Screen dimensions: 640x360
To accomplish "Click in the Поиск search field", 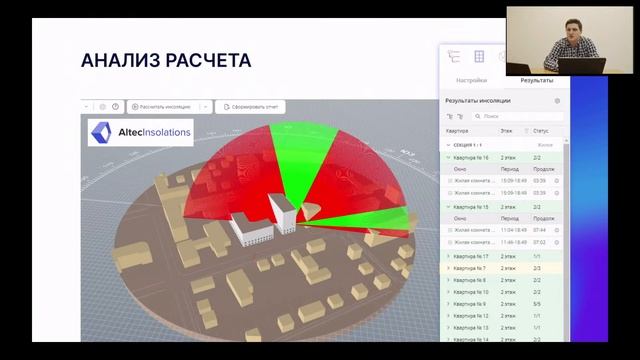I will [x=518, y=116].
